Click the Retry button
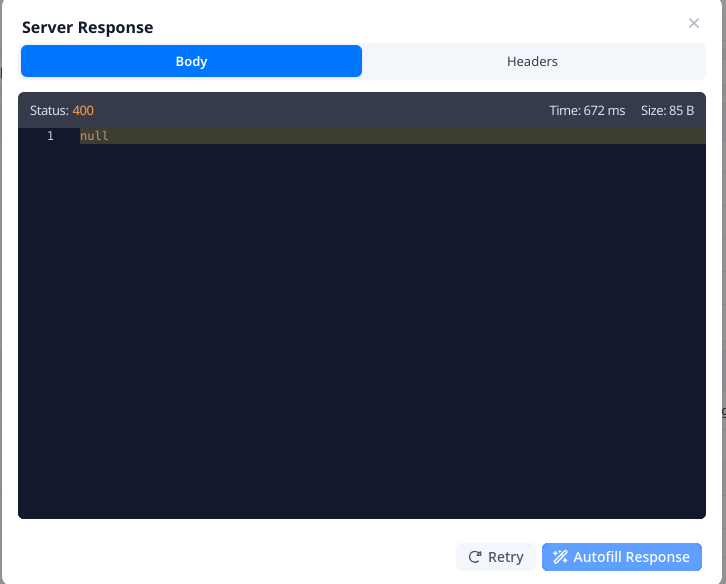The width and height of the screenshot is (726, 584). tap(495, 557)
